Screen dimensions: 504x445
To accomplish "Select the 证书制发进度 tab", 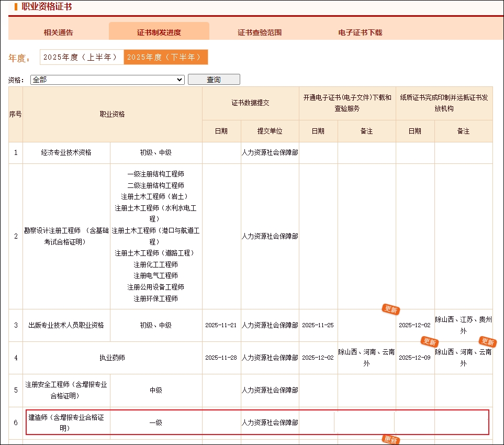I will tap(159, 32).
